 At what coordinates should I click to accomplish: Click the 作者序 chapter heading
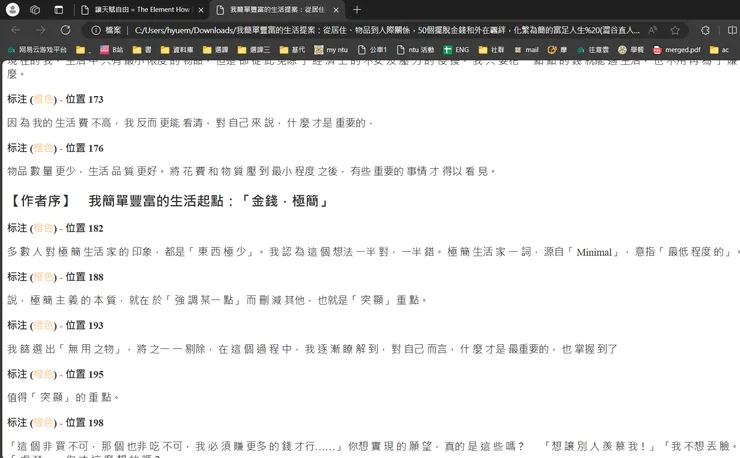[167, 201]
